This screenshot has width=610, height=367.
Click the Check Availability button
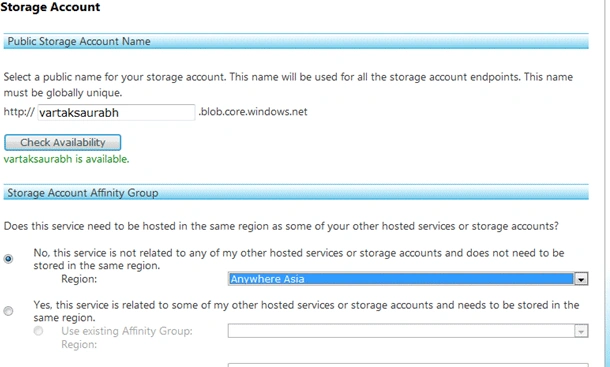coord(63,142)
